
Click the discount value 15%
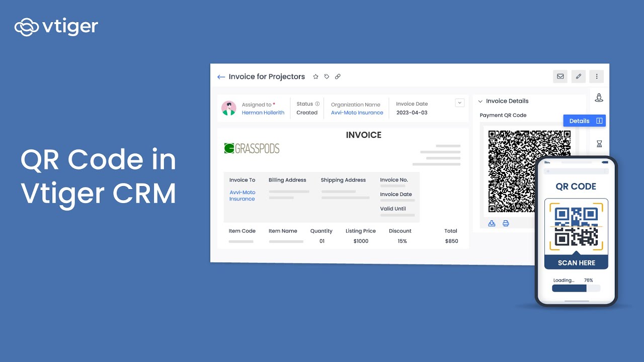(x=402, y=241)
